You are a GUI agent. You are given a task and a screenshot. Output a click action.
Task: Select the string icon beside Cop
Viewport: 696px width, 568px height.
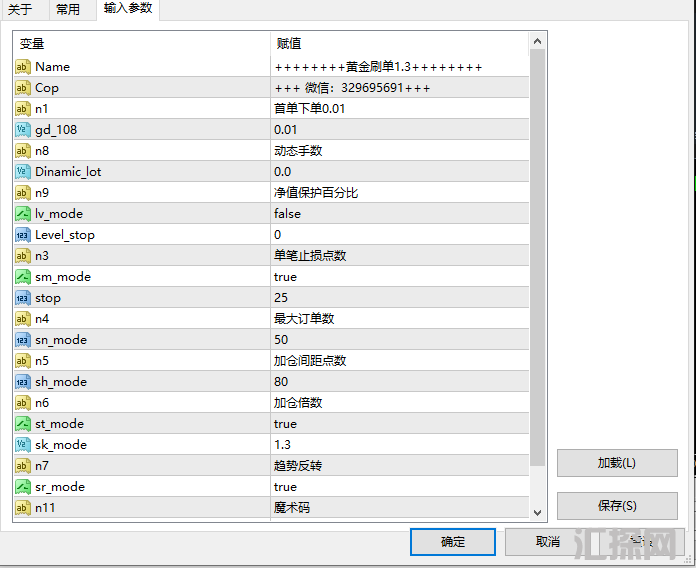tap(23, 88)
